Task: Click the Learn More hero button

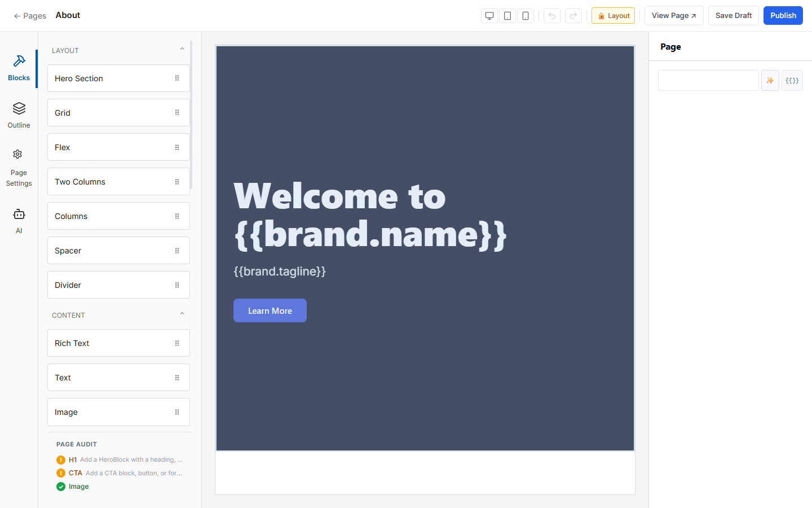Action: [270, 310]
